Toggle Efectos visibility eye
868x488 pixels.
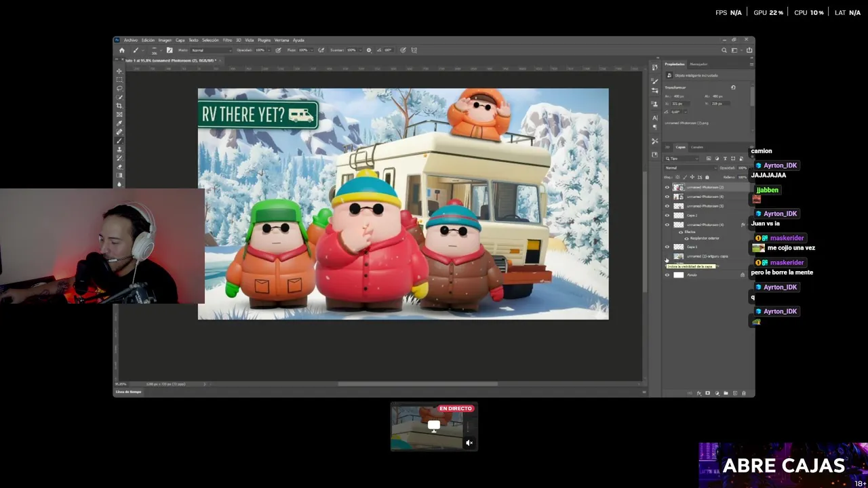pyautogui.click(x=681, y=232)
